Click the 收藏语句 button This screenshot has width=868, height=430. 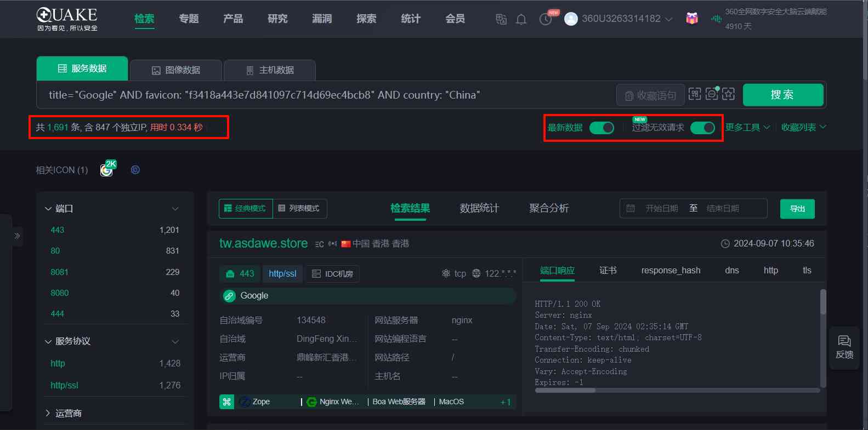650,95
